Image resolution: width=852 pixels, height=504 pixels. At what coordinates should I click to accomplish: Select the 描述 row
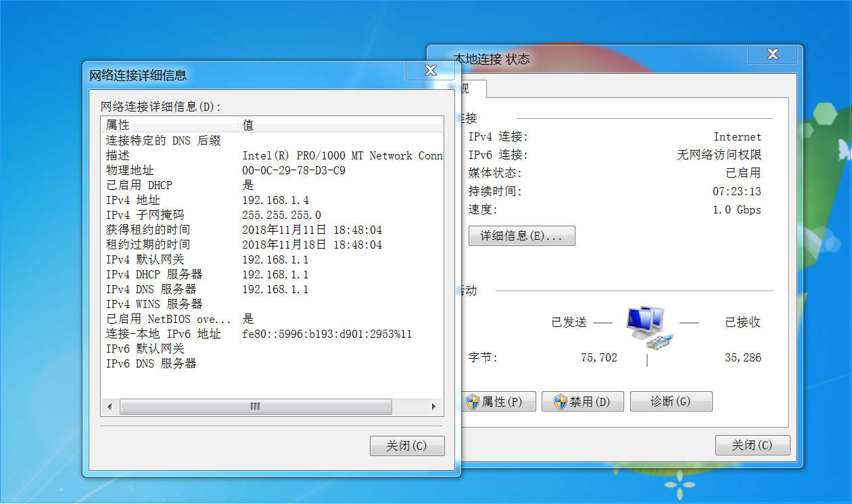click(x=272, y=155)
